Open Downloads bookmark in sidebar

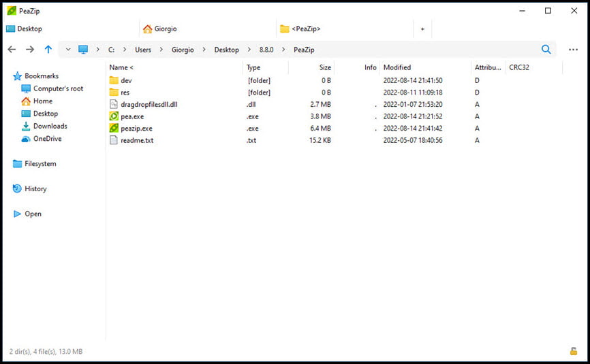[50, 127]
